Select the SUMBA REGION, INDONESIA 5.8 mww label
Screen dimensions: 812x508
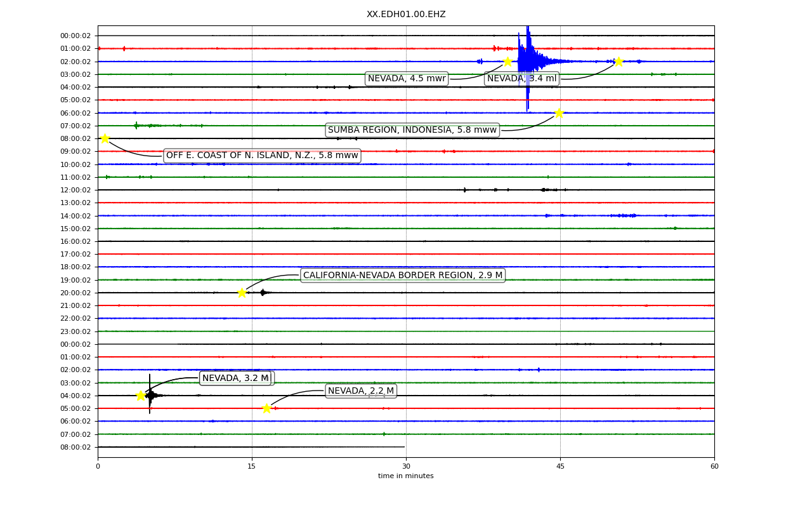click(412, 130)
